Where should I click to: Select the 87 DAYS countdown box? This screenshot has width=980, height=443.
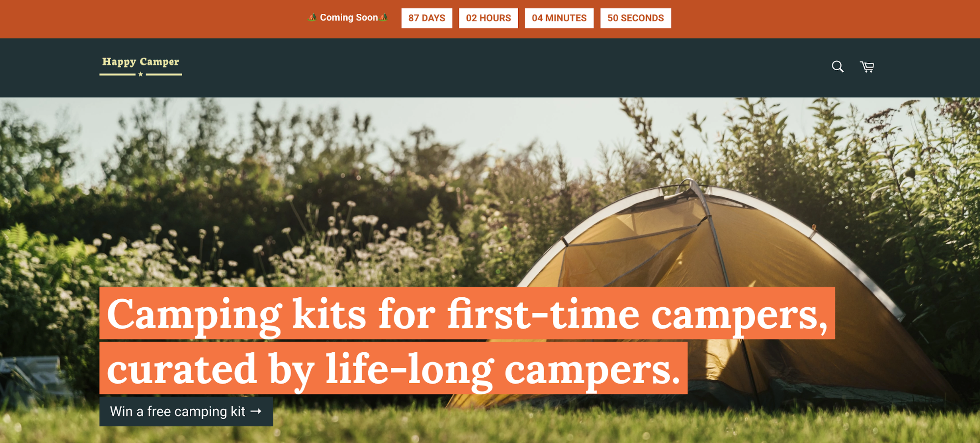(x=427, y=18)
